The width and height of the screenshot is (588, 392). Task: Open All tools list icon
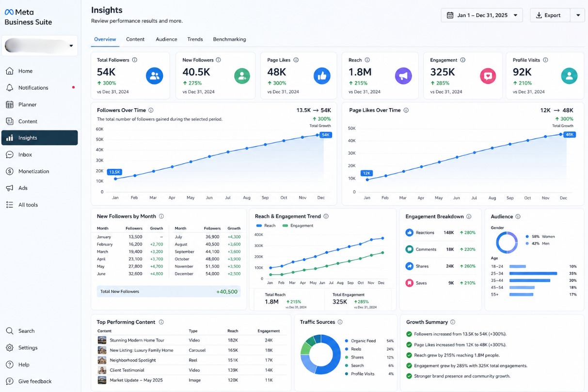(x=9, y=205)
